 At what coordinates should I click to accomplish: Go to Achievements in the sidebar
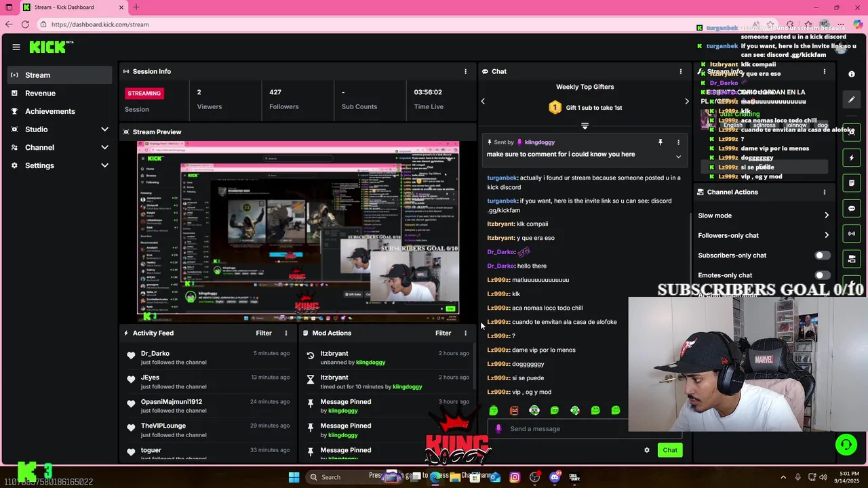click(60, 111)
